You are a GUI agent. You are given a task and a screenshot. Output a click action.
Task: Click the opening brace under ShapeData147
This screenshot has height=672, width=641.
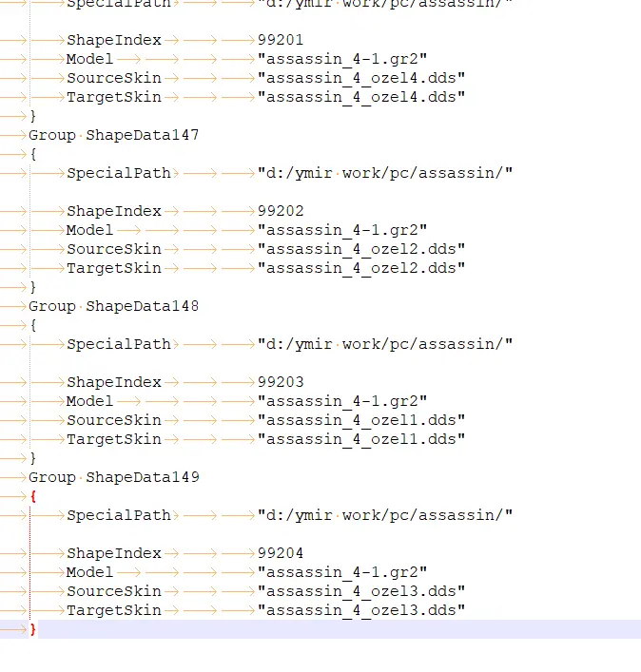coord(33,154)
